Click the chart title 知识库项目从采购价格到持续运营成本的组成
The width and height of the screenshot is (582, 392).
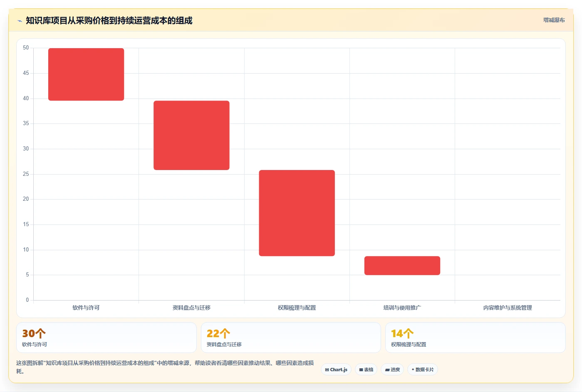coord(109,20)
